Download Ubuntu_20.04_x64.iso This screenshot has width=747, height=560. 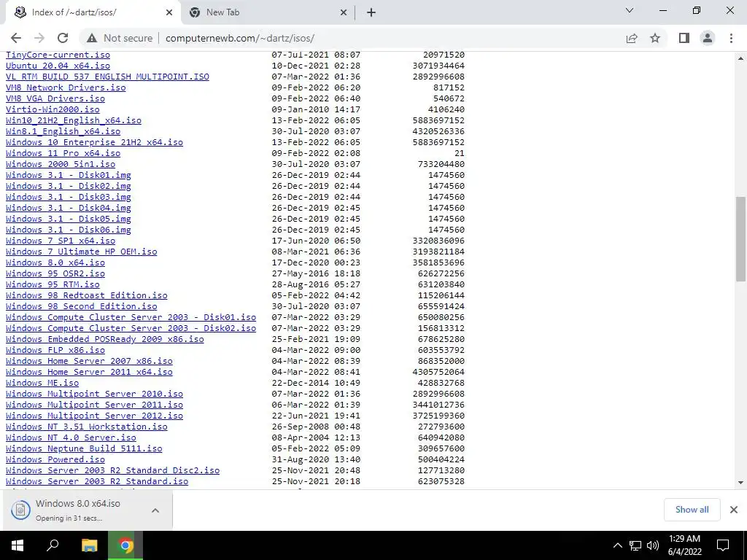coord(58,66)
